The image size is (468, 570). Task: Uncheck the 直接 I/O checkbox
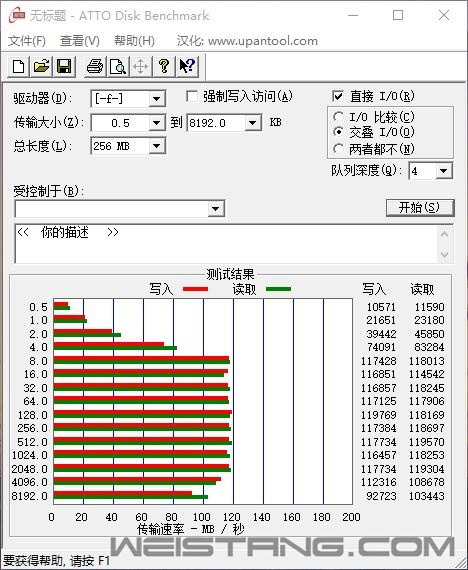338,96
